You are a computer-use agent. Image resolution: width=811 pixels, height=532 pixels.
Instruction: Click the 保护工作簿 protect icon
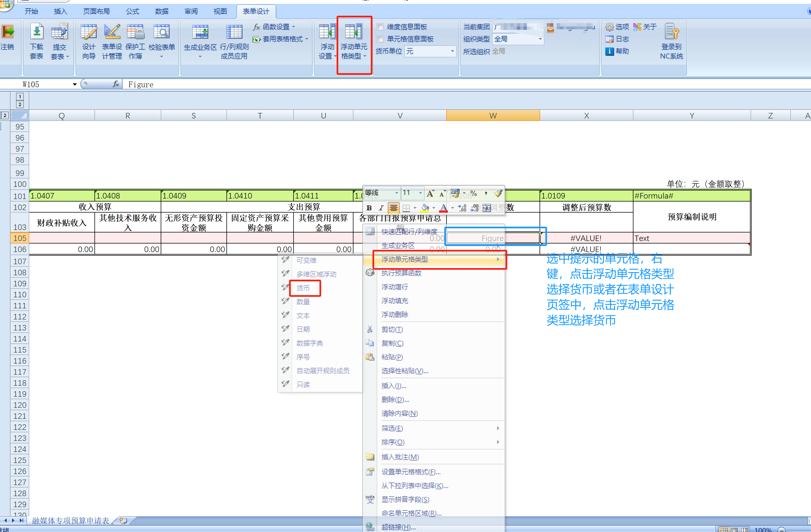(x=135, y=32)
